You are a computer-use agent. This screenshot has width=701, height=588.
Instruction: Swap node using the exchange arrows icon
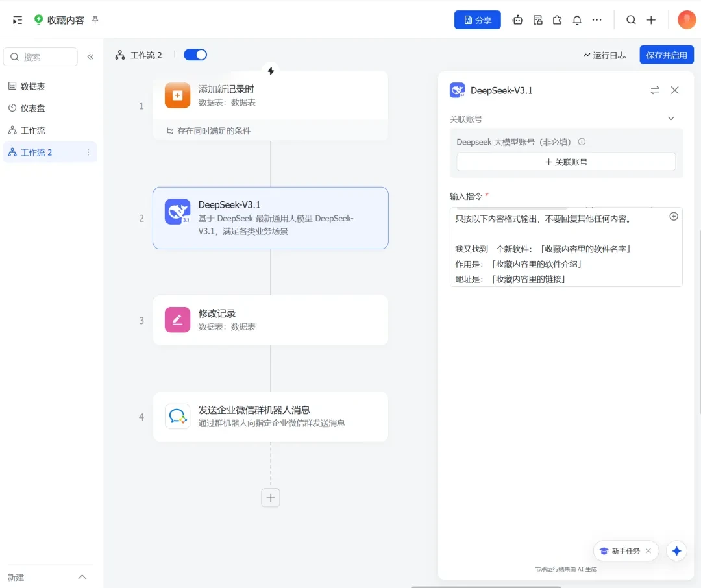655,90
